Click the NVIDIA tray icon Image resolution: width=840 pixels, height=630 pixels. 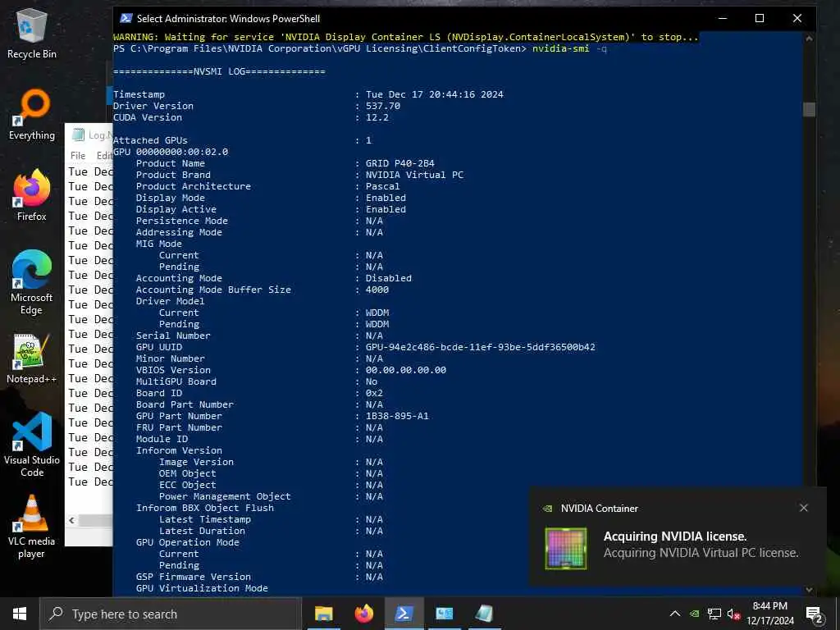694,614
